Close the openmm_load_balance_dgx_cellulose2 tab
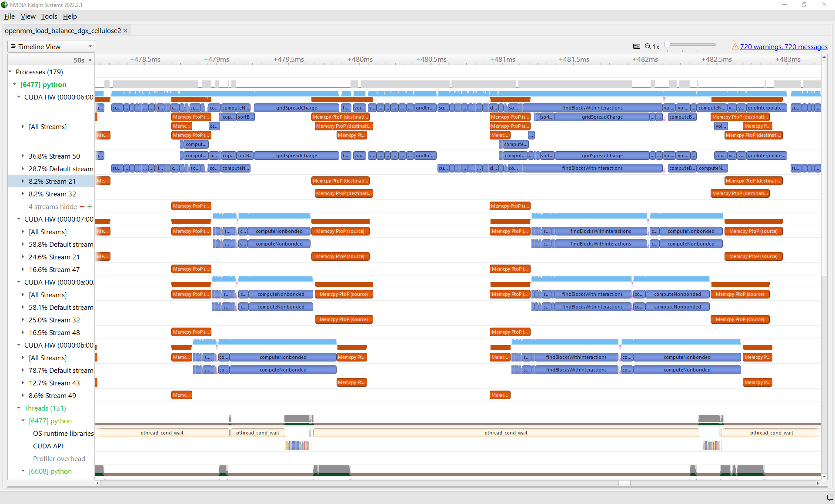Viewport: 835px width, 504px height. pyautogui.click(x=125, y=30)
